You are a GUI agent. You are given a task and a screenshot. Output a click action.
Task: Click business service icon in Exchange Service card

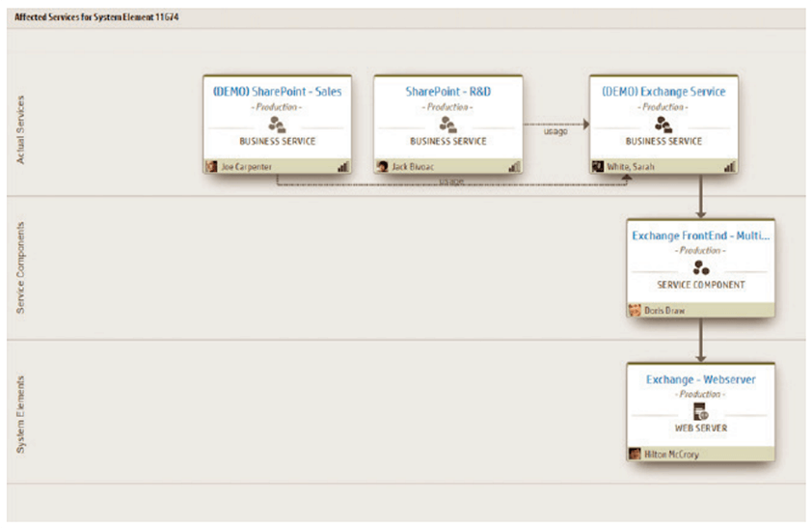point(663,125)
